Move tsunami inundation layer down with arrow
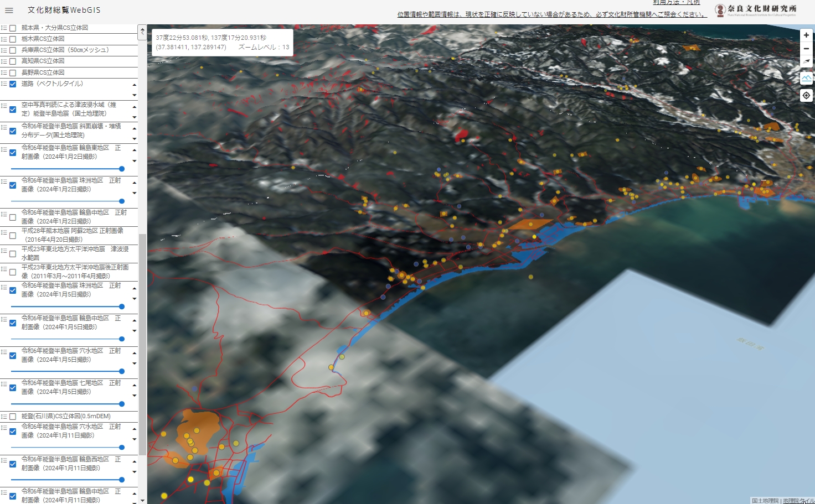Image resolution: width=815 pixels, height=504 pixels. pyautogui.click(x=135, y=117)
